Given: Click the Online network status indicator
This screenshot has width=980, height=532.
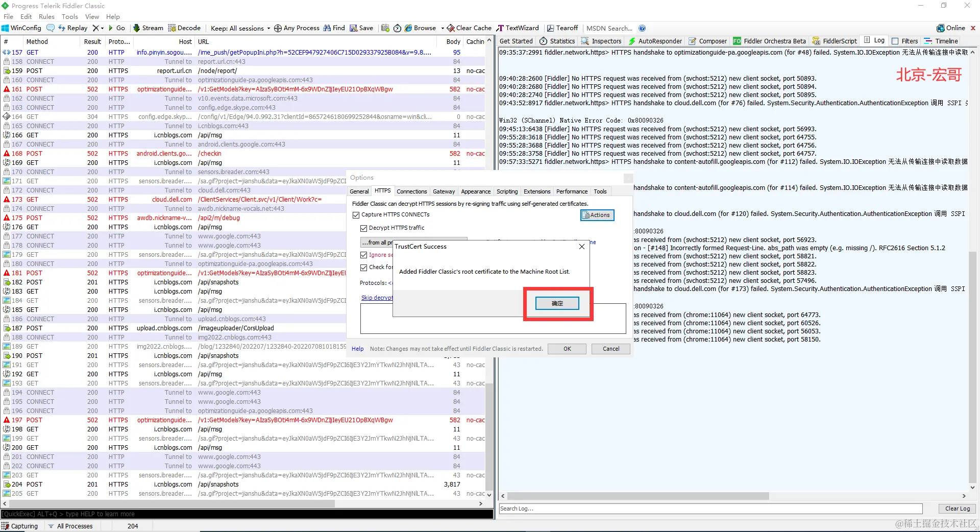Looking at the screenshot, I should click(951, 28).
